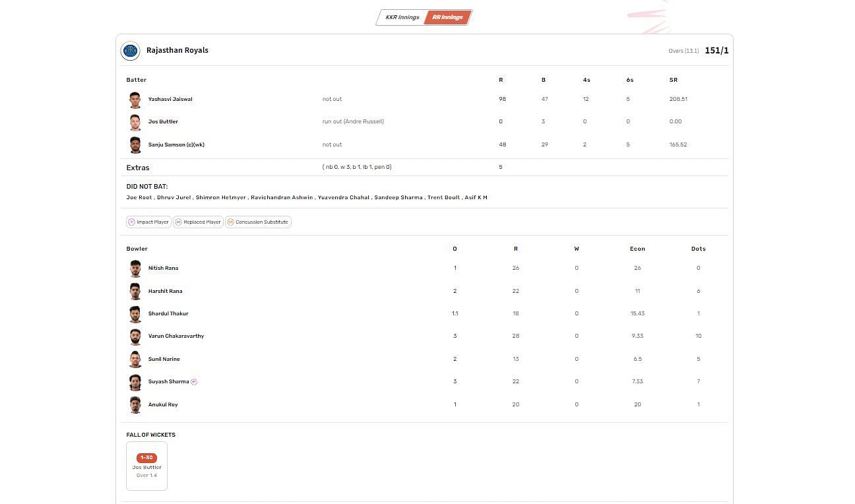Open Shardul Thakur's name link
This screenshot has width=855, height=504.
168,313
